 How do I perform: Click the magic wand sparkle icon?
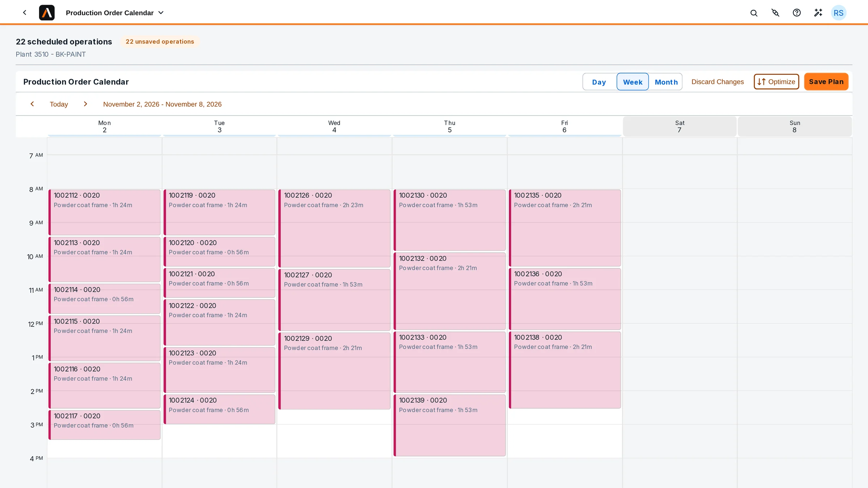(818, 13)
